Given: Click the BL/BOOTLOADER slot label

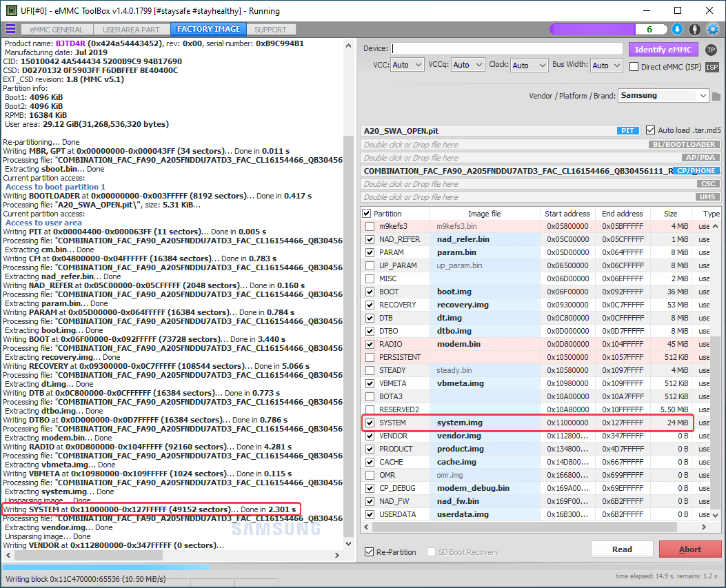Looking at the screenshot, I should (x=685, y=145).
